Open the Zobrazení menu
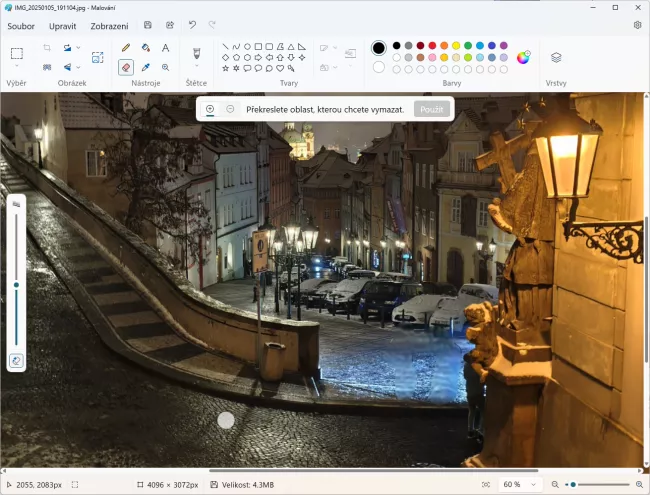 tap(109, 25)
